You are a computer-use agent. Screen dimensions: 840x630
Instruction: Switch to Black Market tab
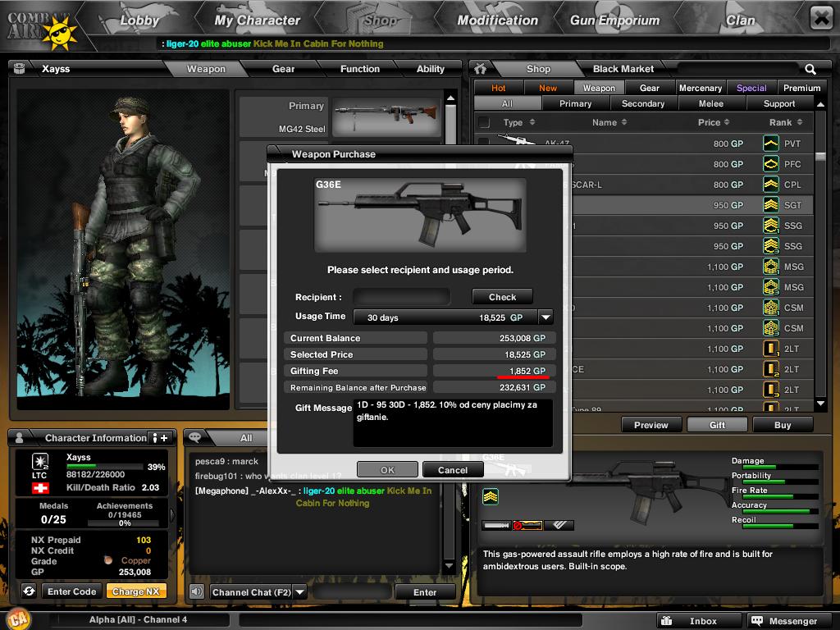coord(623,69)
